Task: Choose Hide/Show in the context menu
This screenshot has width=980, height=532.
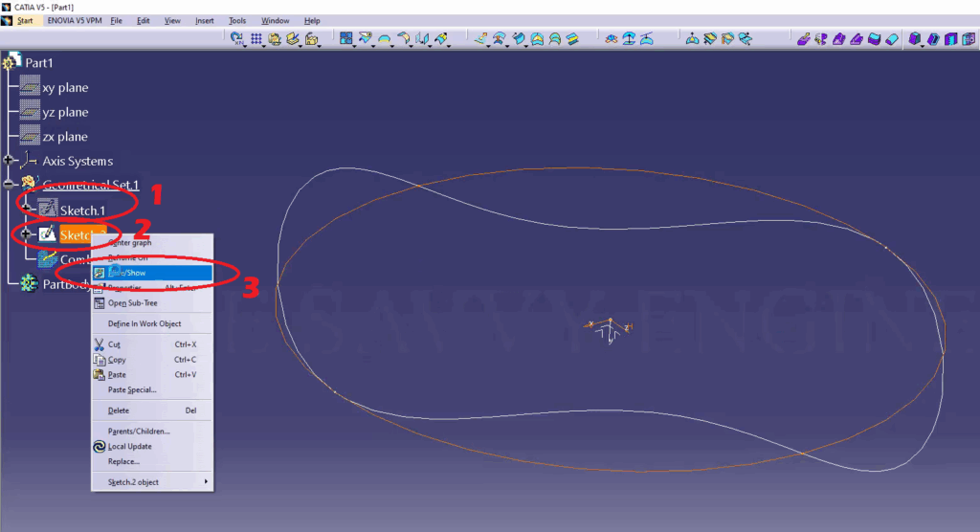Action: point(152,273)
